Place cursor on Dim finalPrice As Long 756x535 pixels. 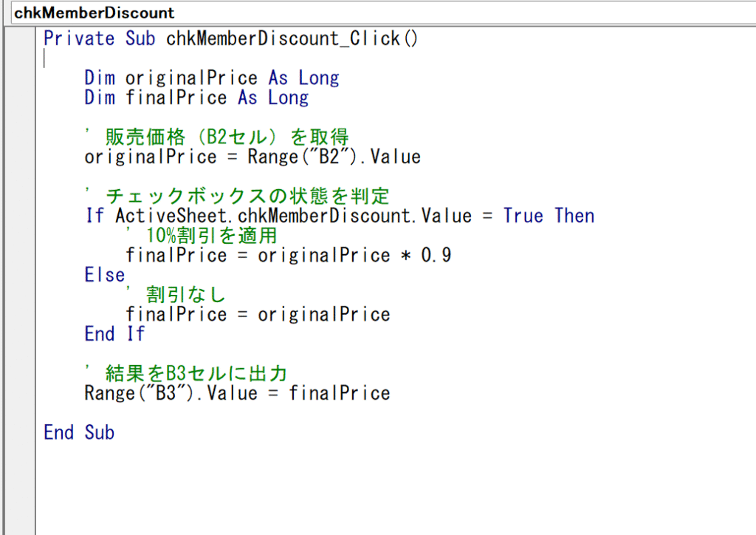[196, 98]
